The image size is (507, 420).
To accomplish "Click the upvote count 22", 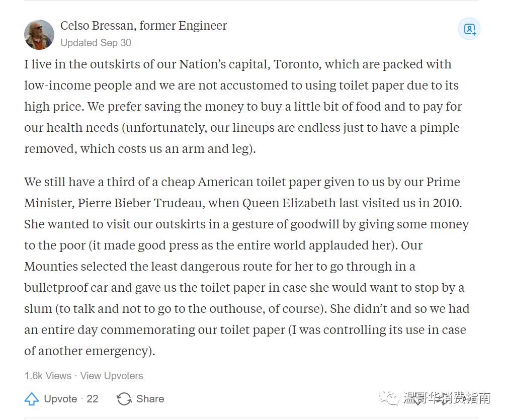I will coord(92,399).
